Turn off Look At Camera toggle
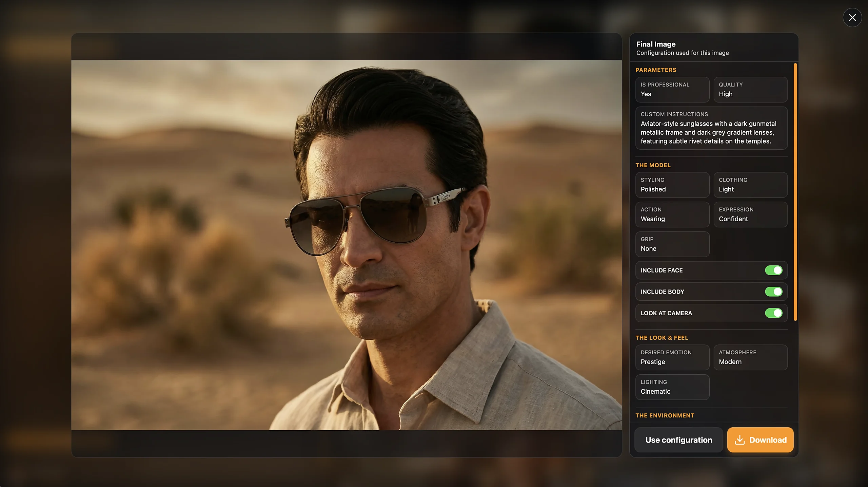This screenshot has height=487, width=868. 773,313
